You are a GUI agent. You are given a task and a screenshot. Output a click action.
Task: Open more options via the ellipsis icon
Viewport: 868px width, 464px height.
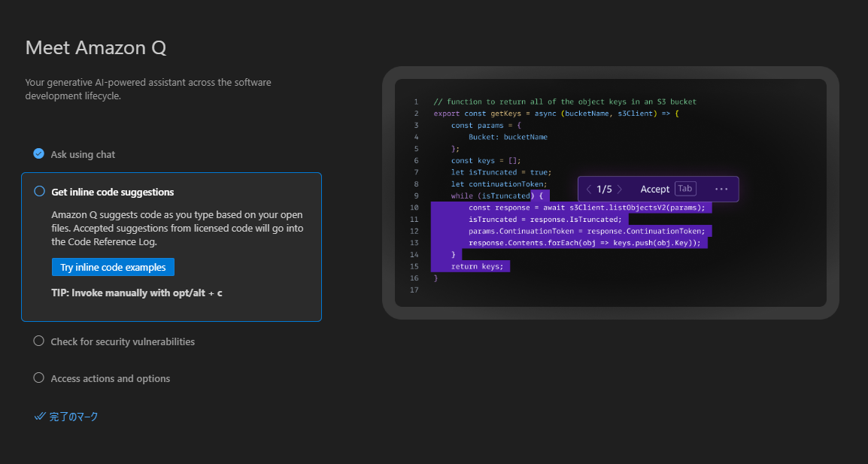721,189
